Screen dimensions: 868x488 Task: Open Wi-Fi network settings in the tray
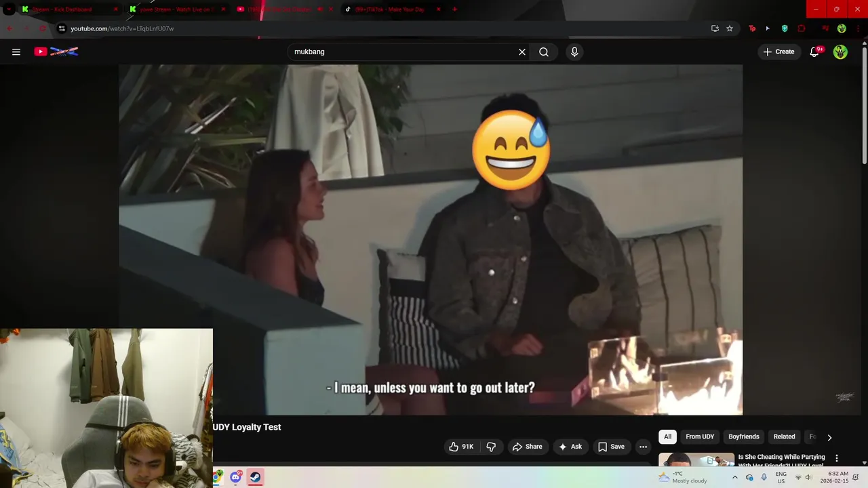click(x=798, y=477)
